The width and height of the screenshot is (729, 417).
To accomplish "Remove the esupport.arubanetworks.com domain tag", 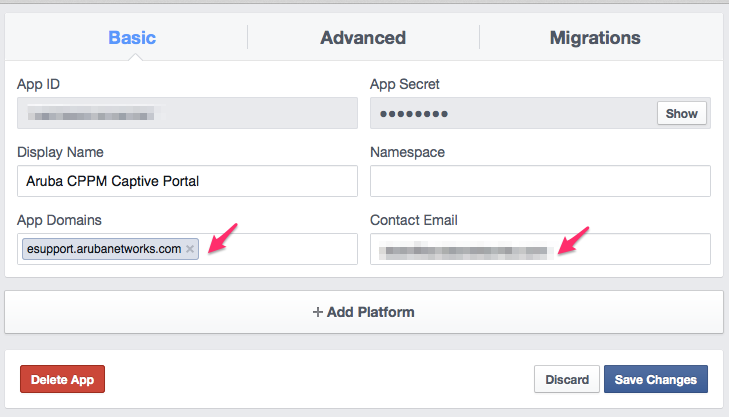I will point(190,249).
